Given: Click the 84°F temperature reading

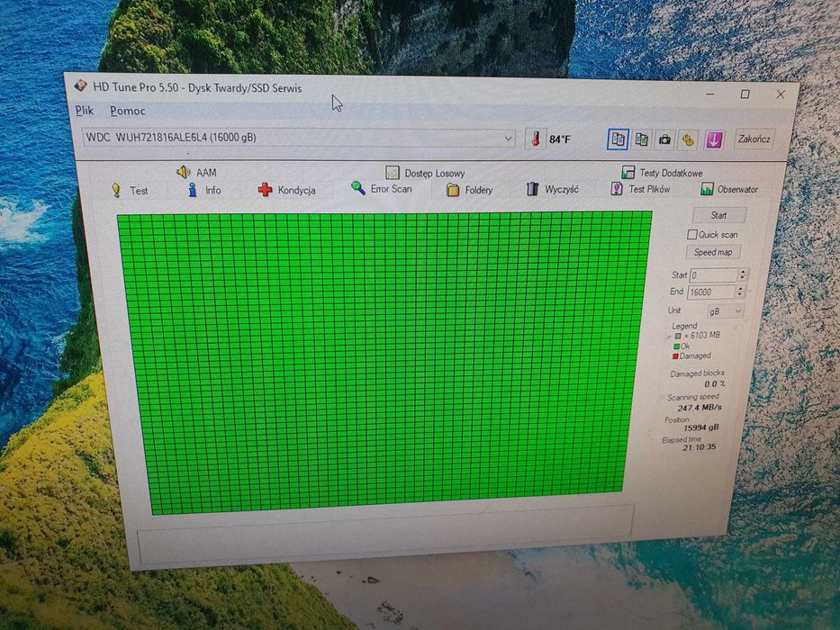Looking at the screenshot, I should [x=560, y=139].
